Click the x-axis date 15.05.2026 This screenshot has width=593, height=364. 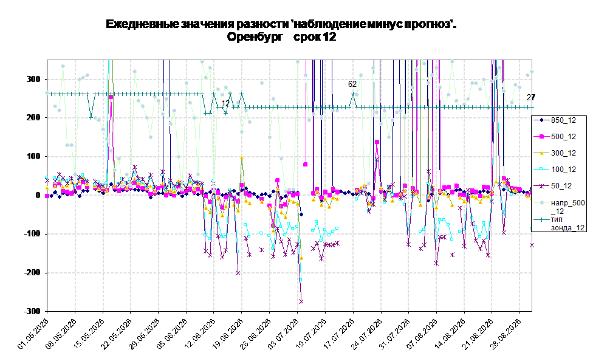tap(89, 334)
